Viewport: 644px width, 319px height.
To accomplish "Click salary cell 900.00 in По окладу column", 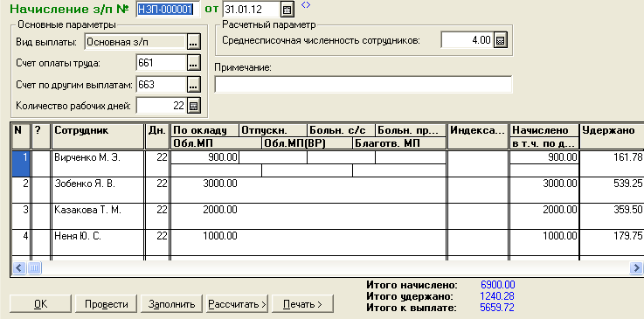I will click(204, 157).
